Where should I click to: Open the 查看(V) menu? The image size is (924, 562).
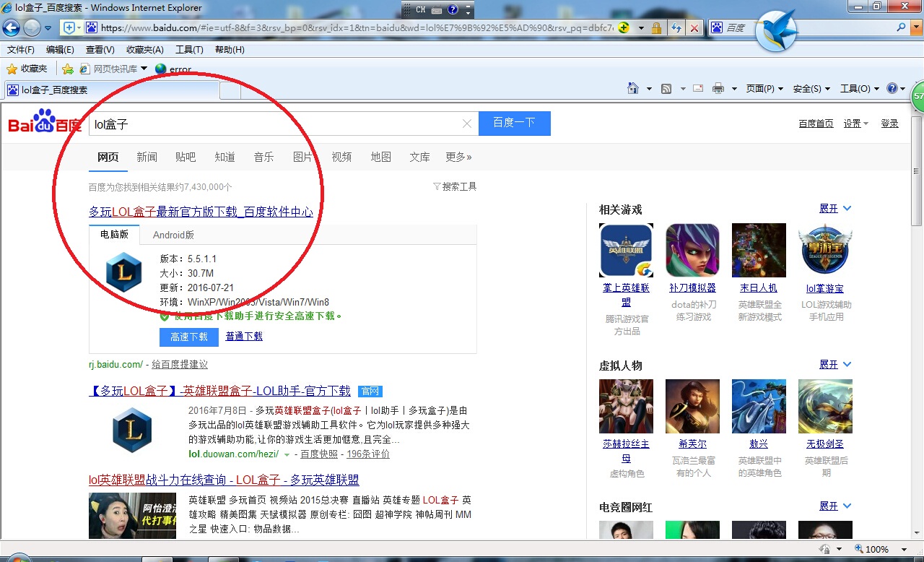pyautogui.click(x=100, y=50)
